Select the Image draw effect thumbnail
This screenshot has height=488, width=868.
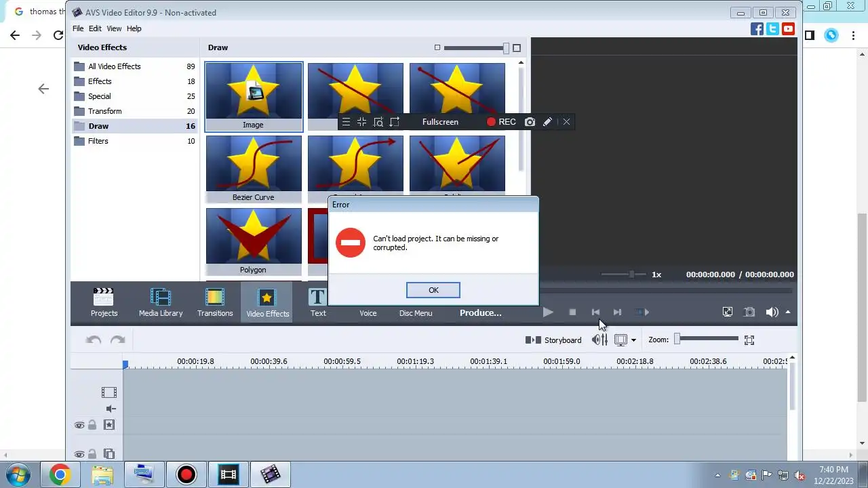pyautogui.click(x=254, y=96)
